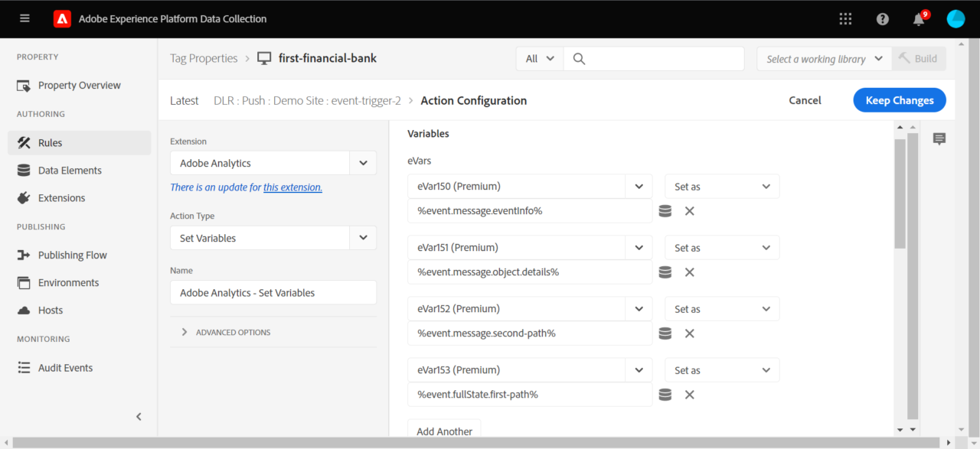Image resolution: width=980 pixels, height=449 pixels.
Task: Open data element picker for eVar150
Action: tap(665, 211)
